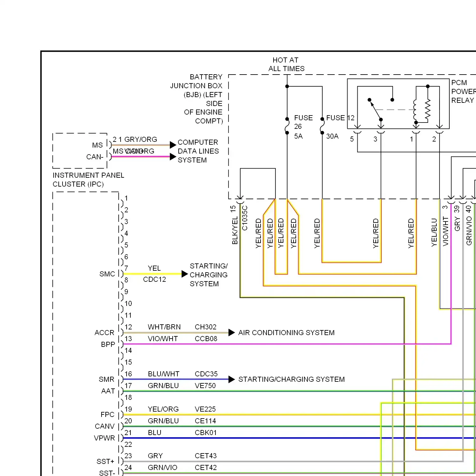Select the CCB08 circuit code
This screenshot has width=476, height=476.
pos(206,339)
